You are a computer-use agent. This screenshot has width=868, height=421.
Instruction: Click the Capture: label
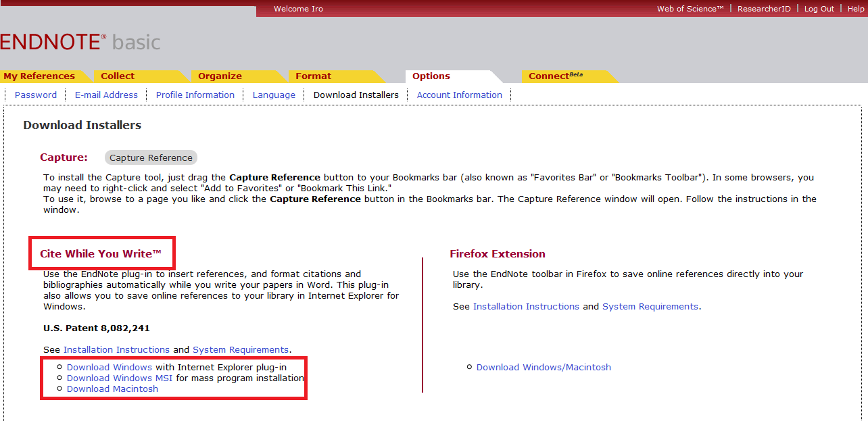(64, 157)
